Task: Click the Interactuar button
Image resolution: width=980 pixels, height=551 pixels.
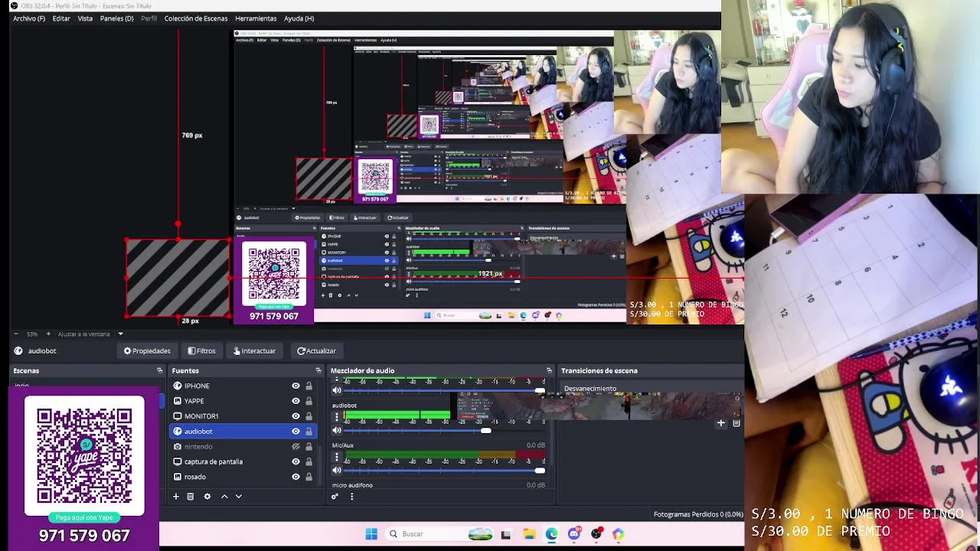Action: [x=254, y=351]
